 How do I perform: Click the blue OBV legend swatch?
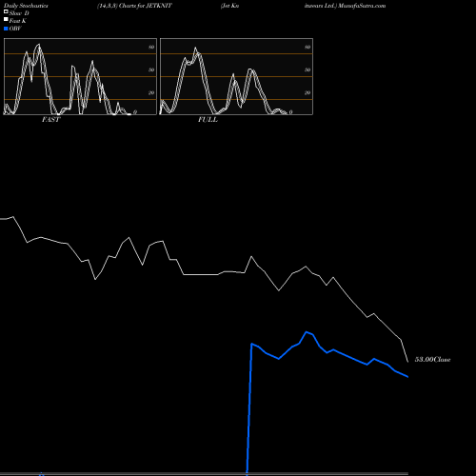tap(6, 29)
